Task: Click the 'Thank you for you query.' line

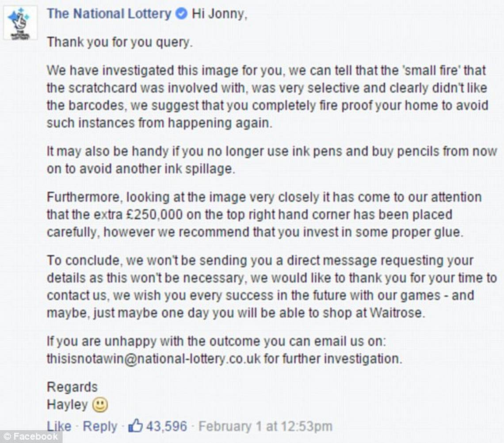Action: coord(119,42)
